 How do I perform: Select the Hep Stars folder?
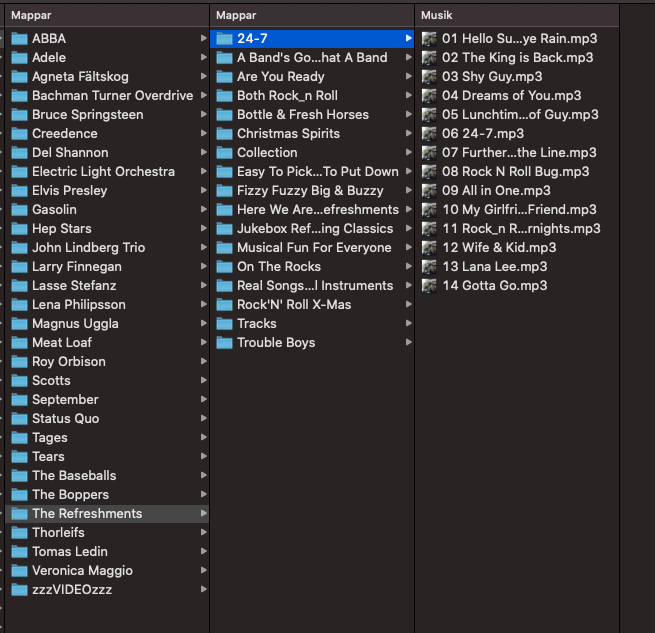point(107,229)
